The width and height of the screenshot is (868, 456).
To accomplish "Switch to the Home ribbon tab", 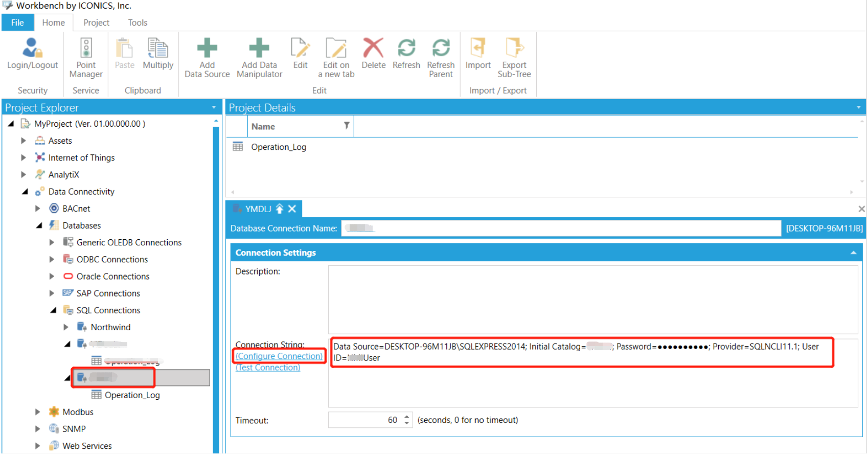I will click(53, 22).
